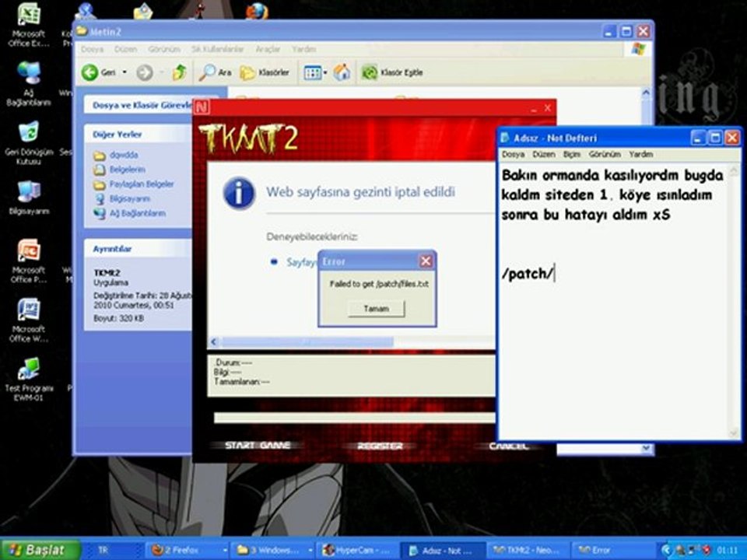747x560 pixels.
Task: Click REGISTER in TKMT2 launcher
Action: click(x=380, y=446)
